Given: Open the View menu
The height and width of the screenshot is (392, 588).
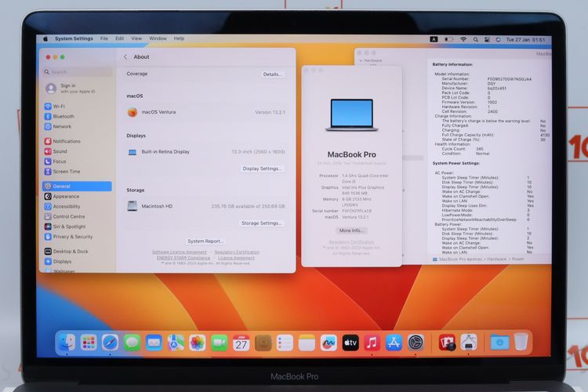Looking at the screenshot, I should click(x=136, y=38).
